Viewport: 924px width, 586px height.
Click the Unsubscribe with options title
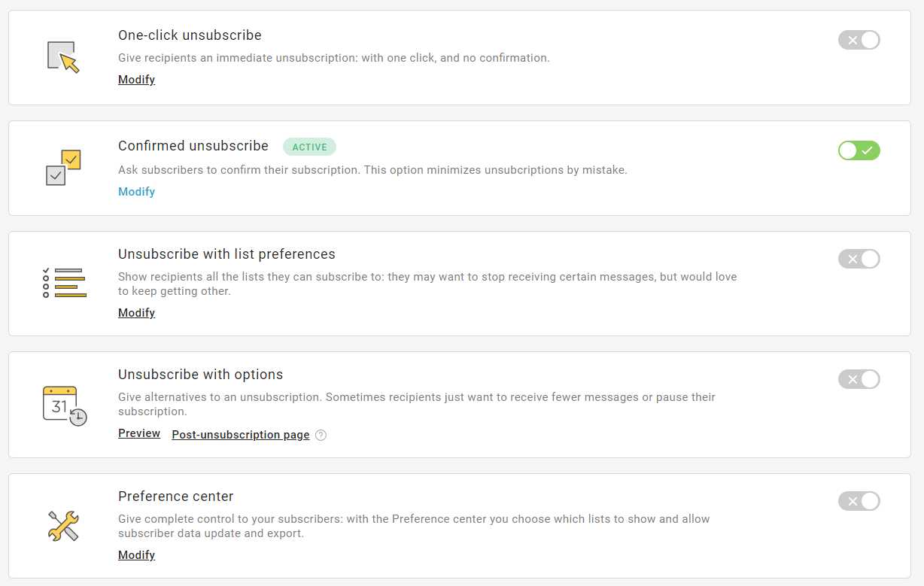[200, 375]
